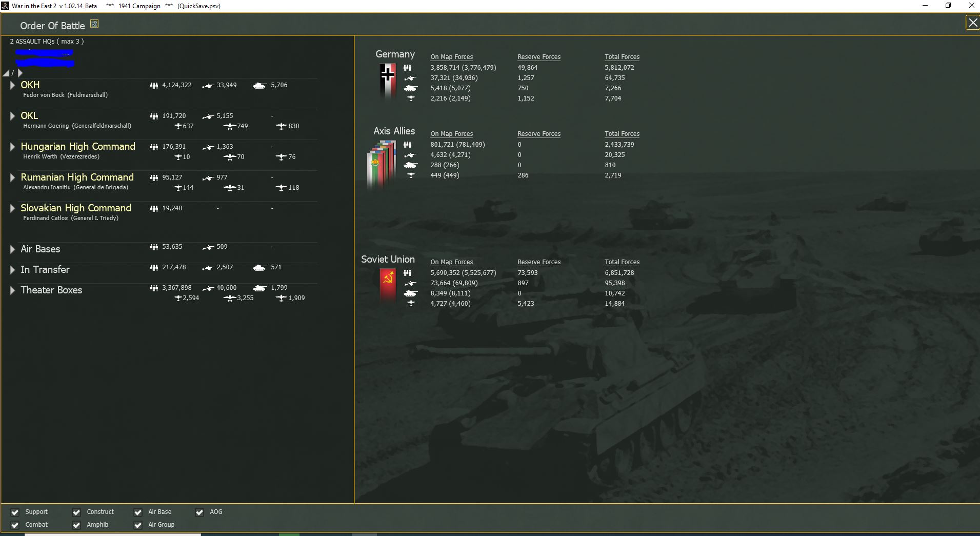
Task: Select leader Hermann Goering
Action: tap(77, 126)
